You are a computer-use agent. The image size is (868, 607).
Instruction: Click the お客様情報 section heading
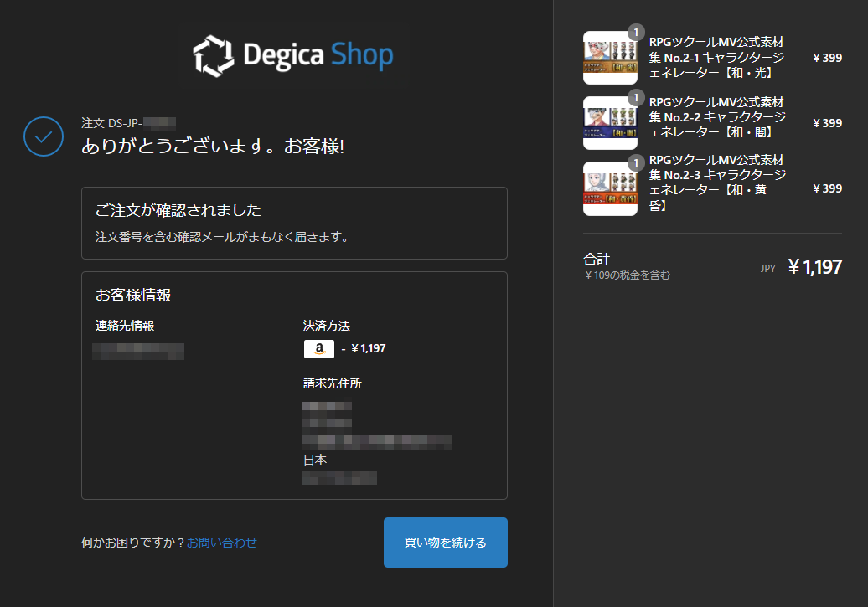(x=133, y=295)
